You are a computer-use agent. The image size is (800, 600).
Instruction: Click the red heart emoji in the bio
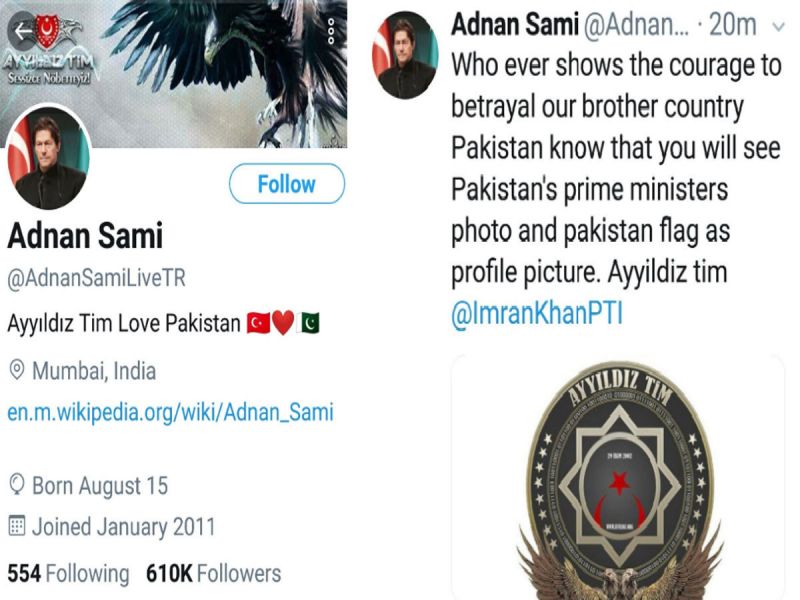click(285, 322)
